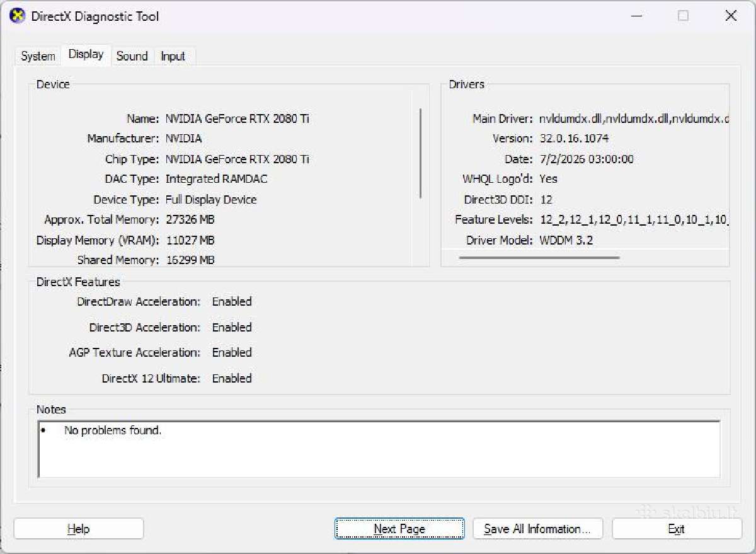Click Save All Information button

coord(537,529)
